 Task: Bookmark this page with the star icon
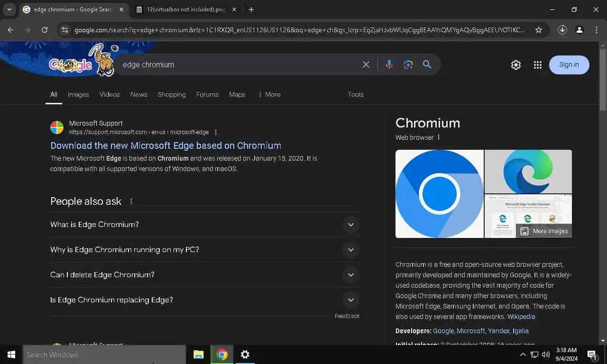[539, 30]
